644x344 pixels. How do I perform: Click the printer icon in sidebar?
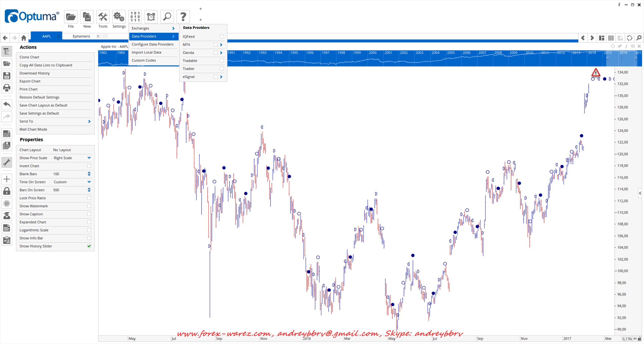pyautogui.click(x=7, y=88)
